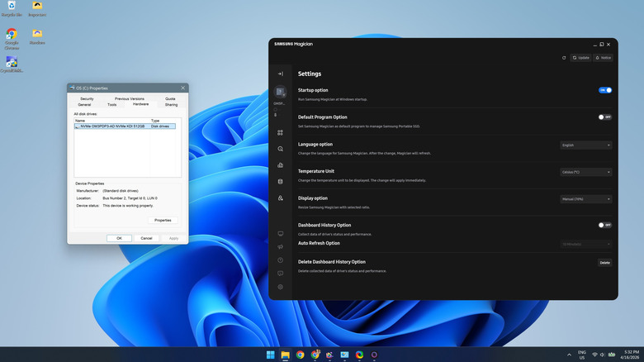644x362 pixels.
Task: Open the monitor icon in Magician sidebar
Action: (280, 234)
